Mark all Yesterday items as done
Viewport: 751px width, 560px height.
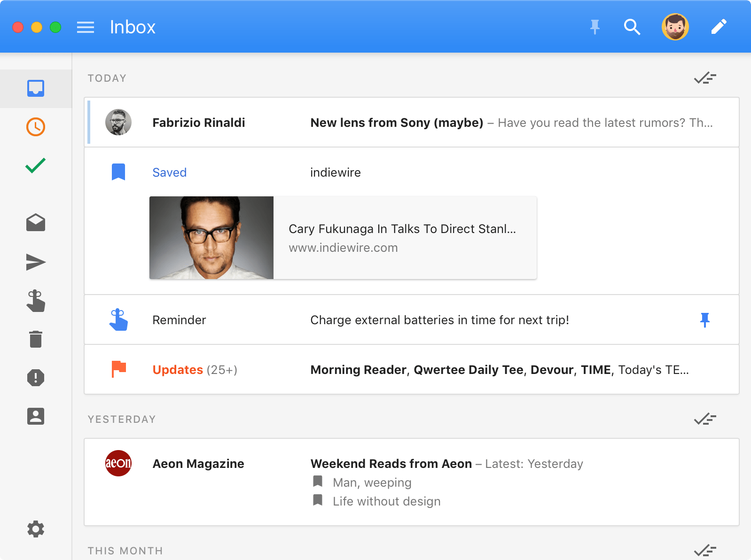tap(705, 419)
